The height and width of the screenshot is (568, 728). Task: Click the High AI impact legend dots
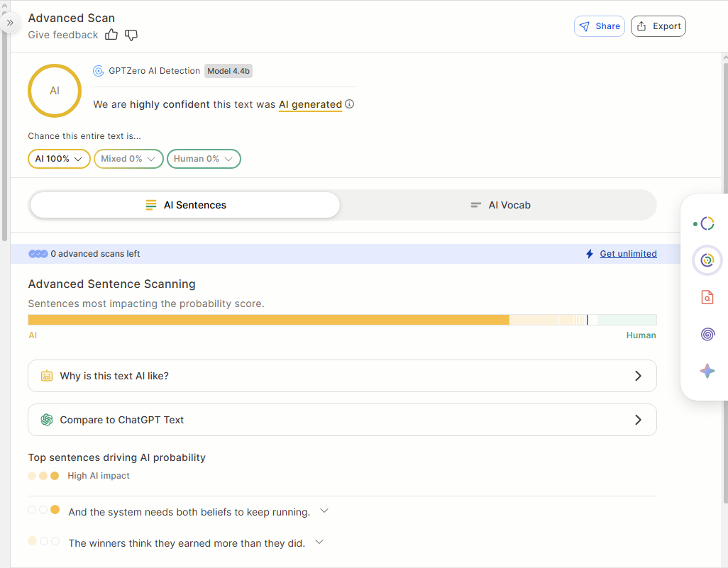tap(44, 476)
